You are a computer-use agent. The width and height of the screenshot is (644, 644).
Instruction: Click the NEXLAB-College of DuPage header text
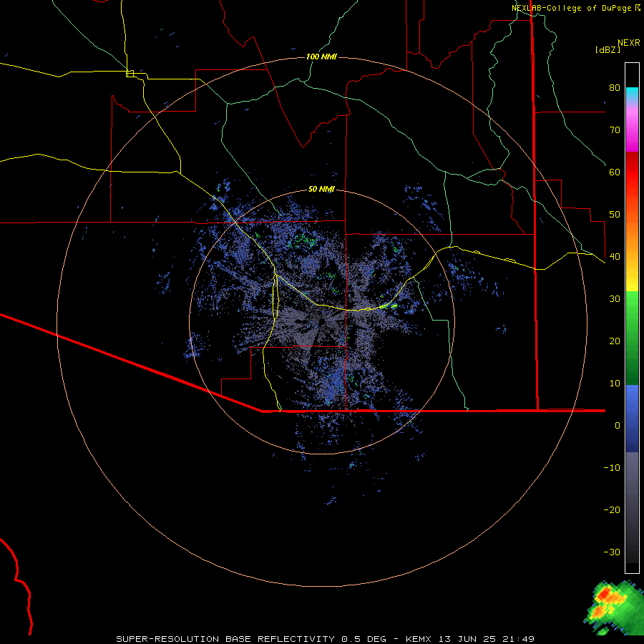click(571, 8)
